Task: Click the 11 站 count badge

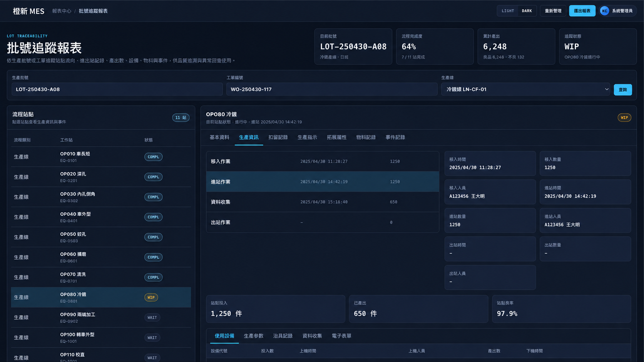Action: click(x=181, y=117)
